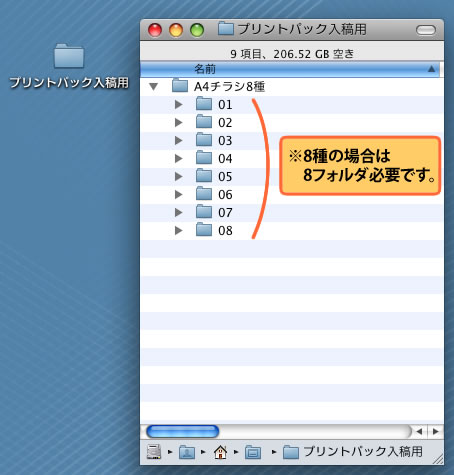Expand folder 05 with disclosure triangle
The height and width of the screenshot is (475, 454).
pos(179,176)
